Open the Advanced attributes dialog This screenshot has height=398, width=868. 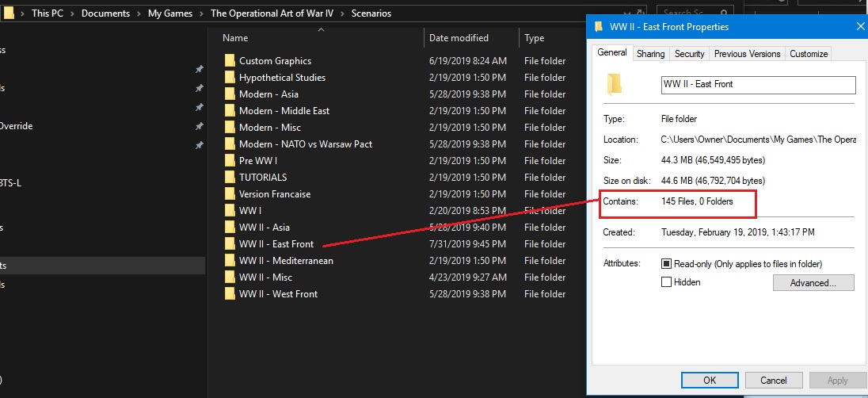click(812, 283)
